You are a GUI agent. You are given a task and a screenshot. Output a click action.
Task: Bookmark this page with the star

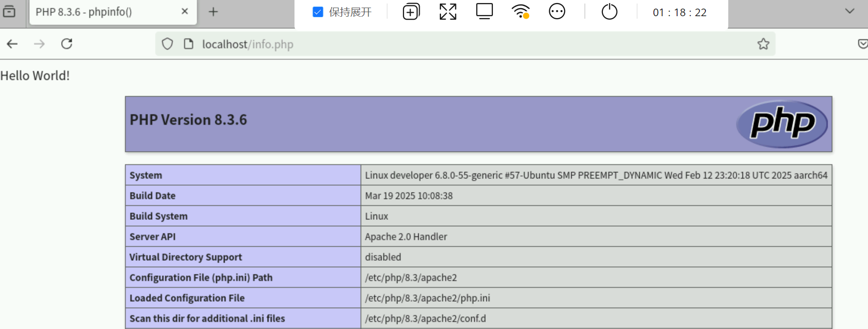(763, 44)
